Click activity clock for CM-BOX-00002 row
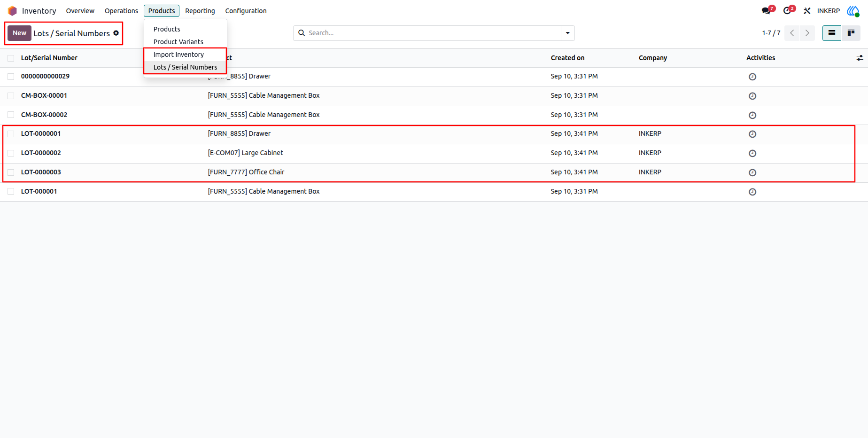Image resolution: width=868 pixels, height=438 pixels. [x=752, y=115]
